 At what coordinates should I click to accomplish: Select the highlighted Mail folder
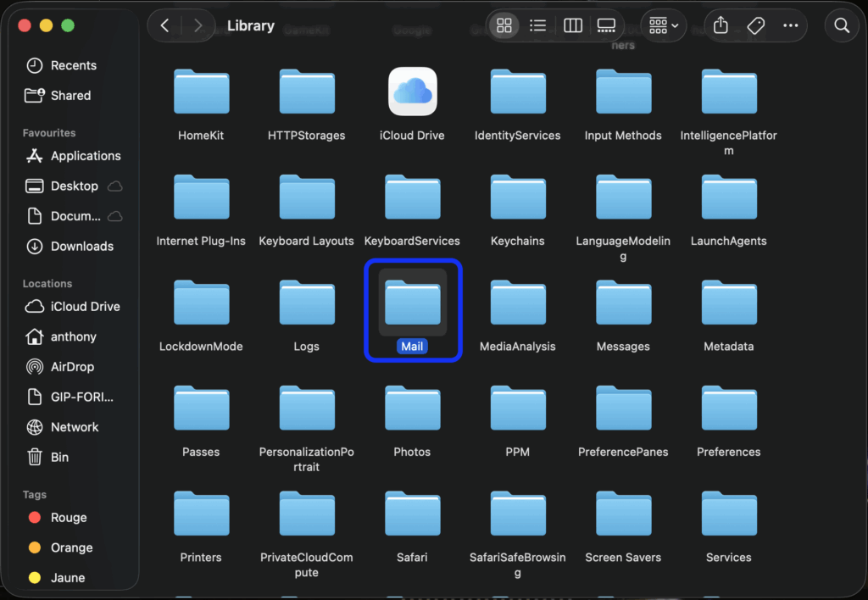412,304
